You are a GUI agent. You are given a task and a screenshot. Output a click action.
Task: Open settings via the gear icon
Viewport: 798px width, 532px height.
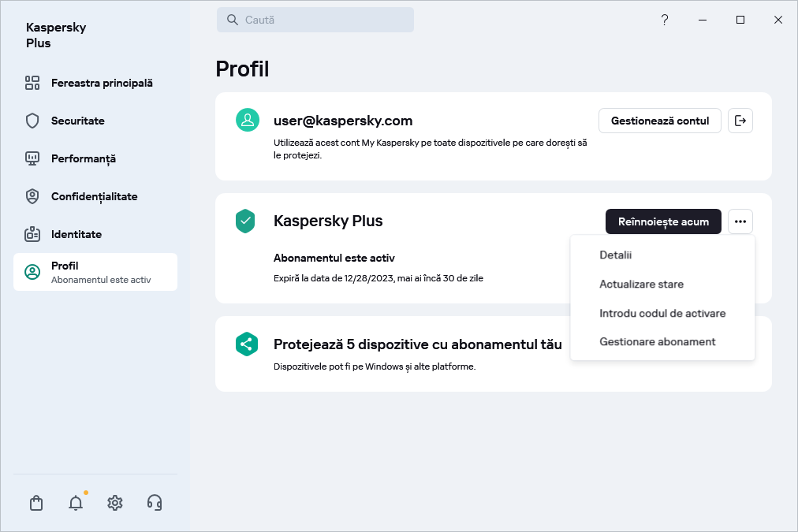pos(115,503)
